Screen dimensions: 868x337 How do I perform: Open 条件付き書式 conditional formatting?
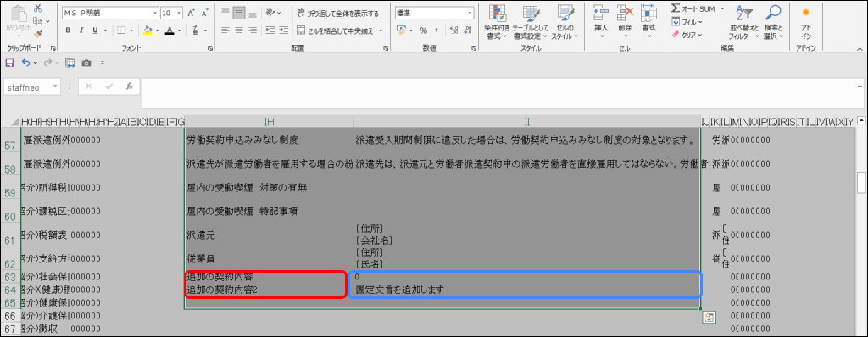tap(497, 22)
